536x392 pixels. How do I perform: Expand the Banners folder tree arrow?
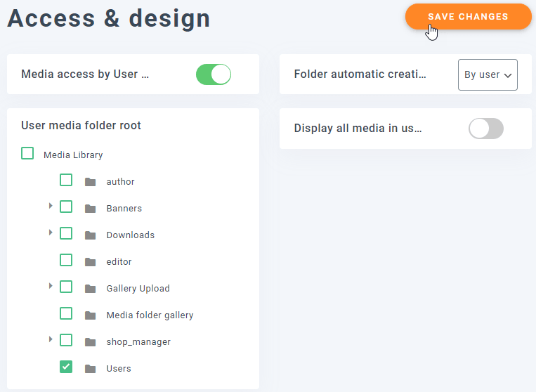(x=51, y=206)
